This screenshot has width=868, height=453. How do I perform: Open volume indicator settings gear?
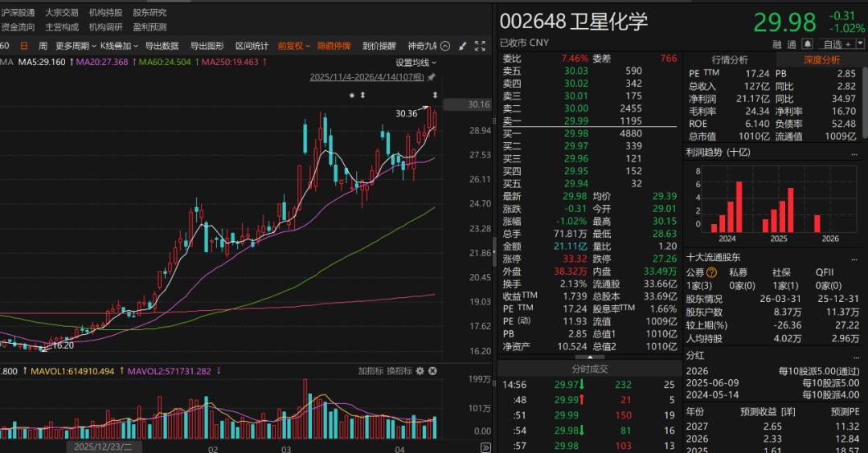click(420, 370)
